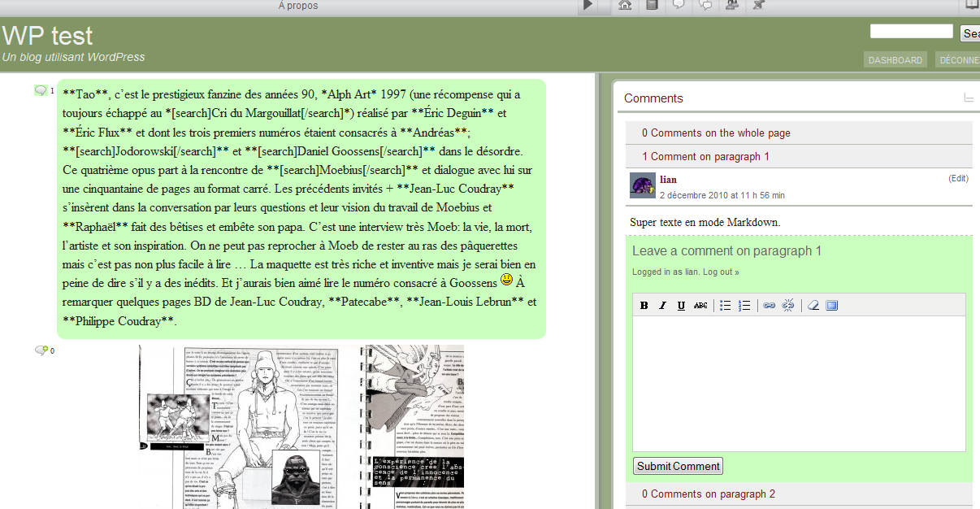
Task: Apply bold in comment editor
Action: [x=644, y=306]
